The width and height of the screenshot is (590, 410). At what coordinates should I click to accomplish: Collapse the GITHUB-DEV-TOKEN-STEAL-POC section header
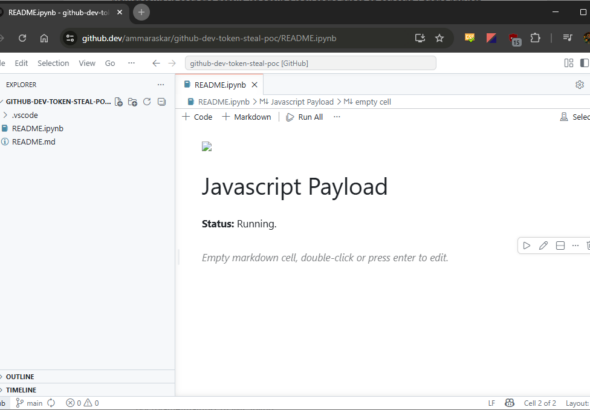tap(58, 102)
